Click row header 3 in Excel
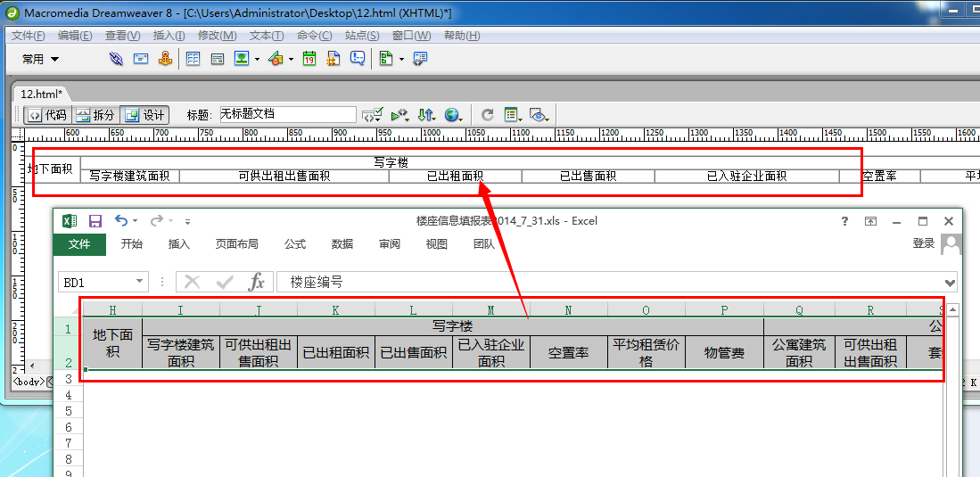This screenshot has height=477, width=980. [68, 378]
